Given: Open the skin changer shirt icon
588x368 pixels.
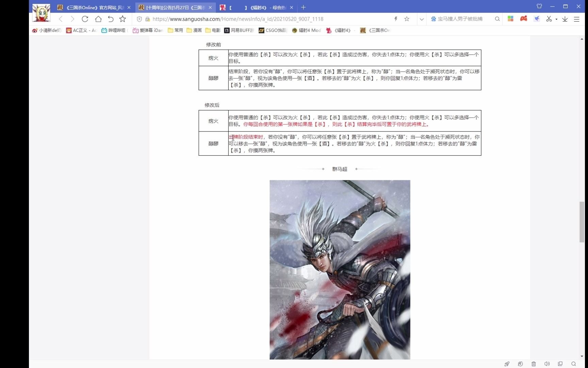Looking at the screenshot, I should (x=539, y=6).
